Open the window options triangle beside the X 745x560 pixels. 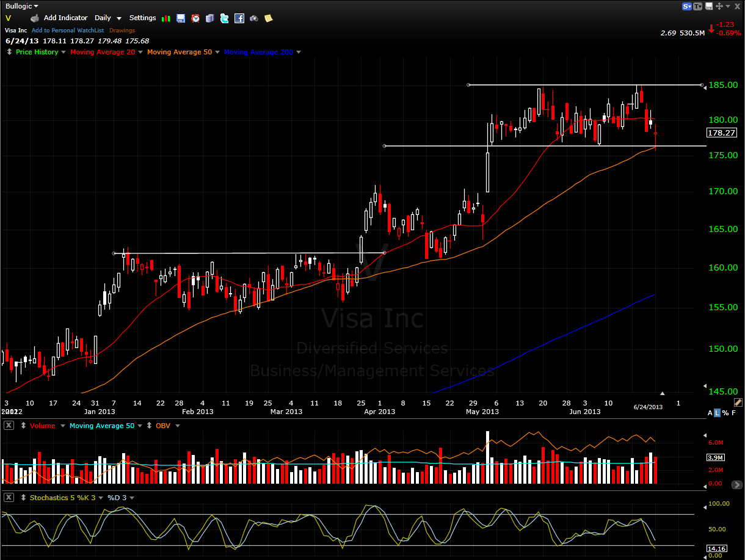coord(728,6)
